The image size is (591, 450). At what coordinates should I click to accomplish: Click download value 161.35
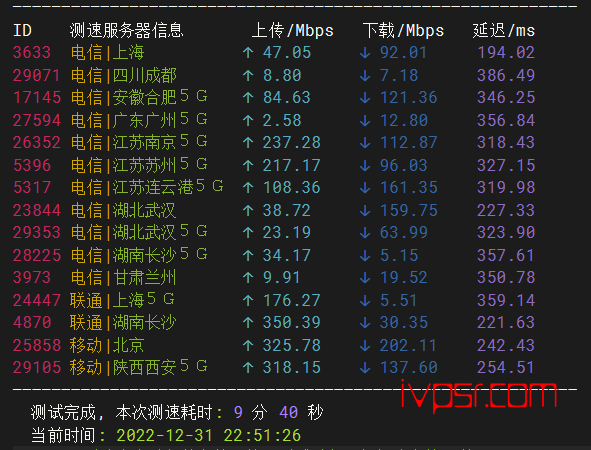pos(409,187)
